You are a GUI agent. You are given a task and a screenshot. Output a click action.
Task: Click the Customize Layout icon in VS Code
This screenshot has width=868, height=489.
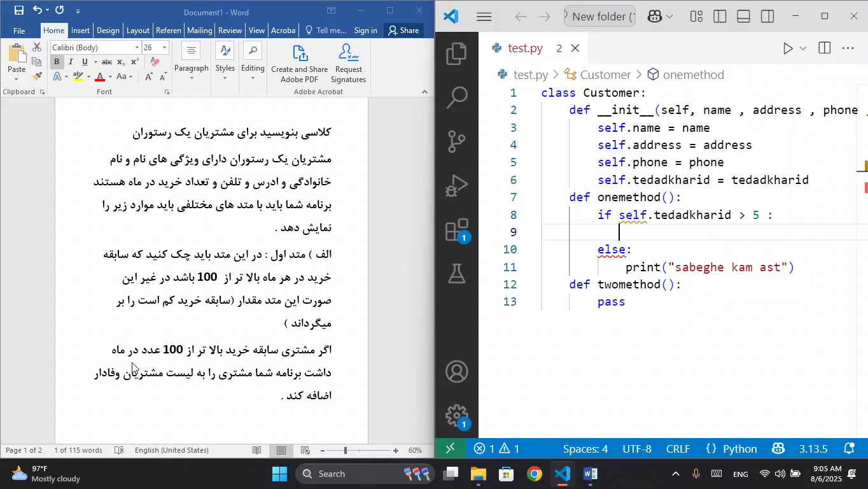(x=697, y=17)
